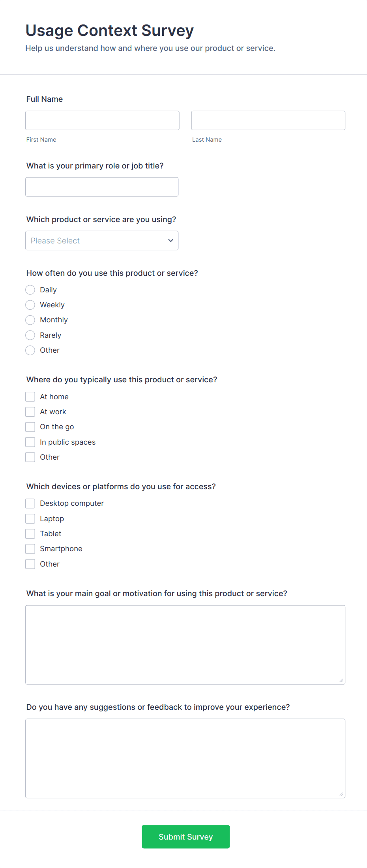
Task: Check In public spaces
Action: (30, 442)
